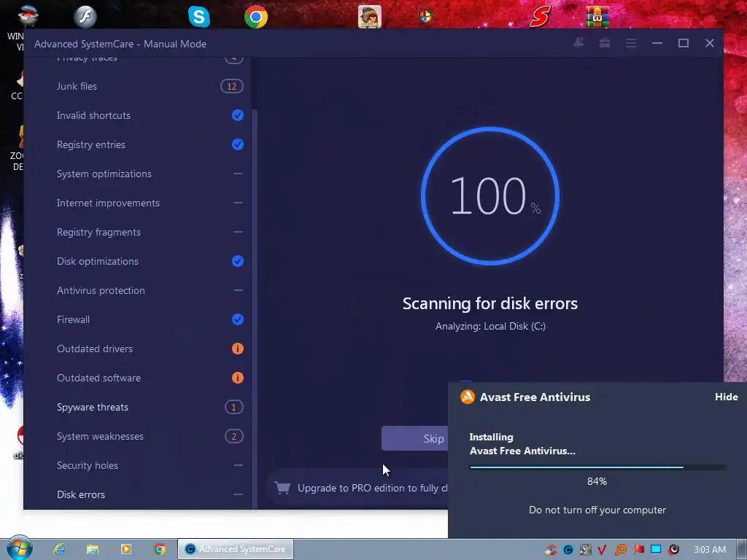The height and width of the screenshot is (560, 747).
Task: Click the Outdated drivers orange info badge
Action: [x=237, y=349]
